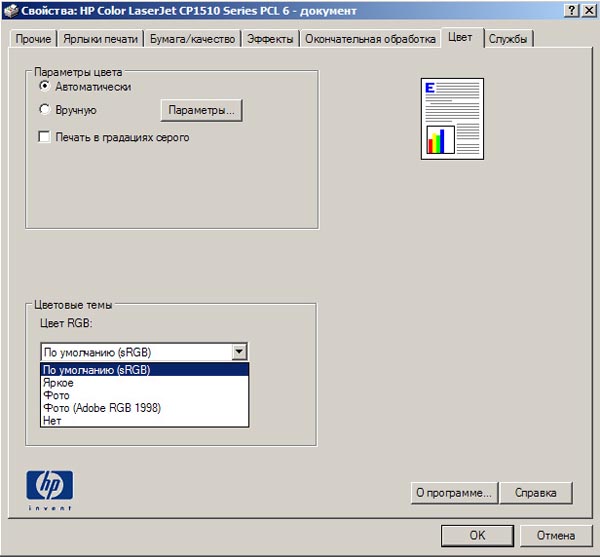This screenshot has height=557, width=600.
Task: Click the Цвет RGB combo box field
Action: (x=144, y=352)
